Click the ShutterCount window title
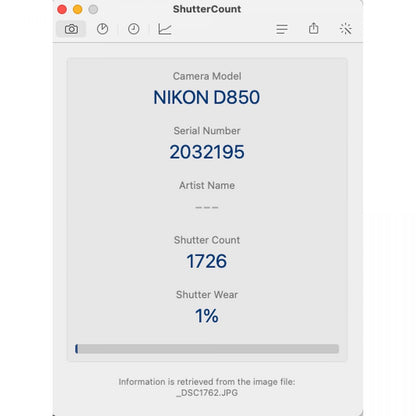The image size is (416, 416). coord(207,9)
